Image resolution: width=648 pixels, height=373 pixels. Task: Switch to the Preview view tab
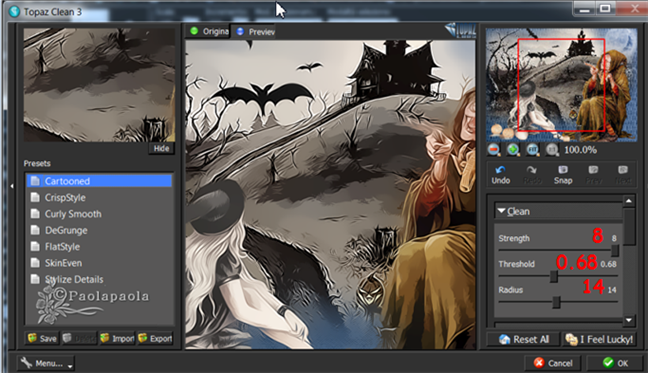tap(255, 31)
